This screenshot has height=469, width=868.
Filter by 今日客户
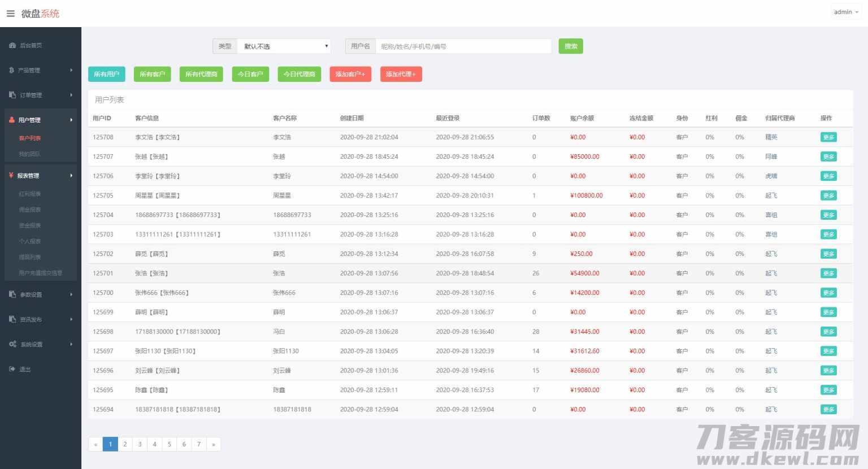click(250, 74)
